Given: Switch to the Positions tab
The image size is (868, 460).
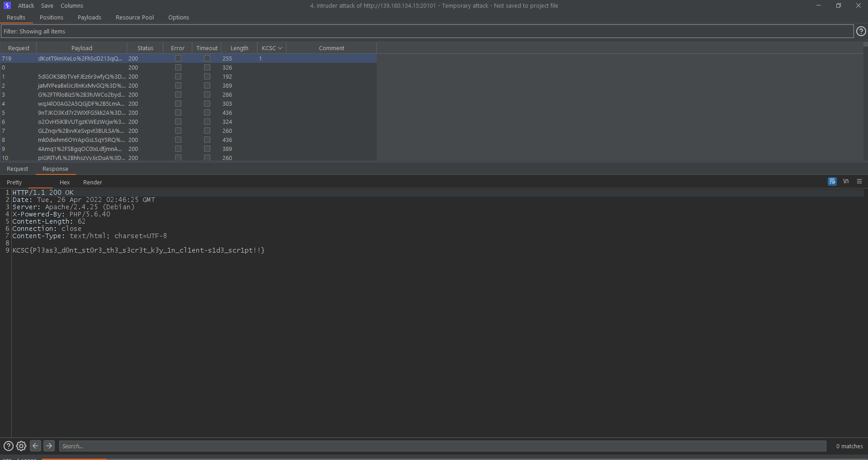Looking at the screenshot, I should coord(52,17).
